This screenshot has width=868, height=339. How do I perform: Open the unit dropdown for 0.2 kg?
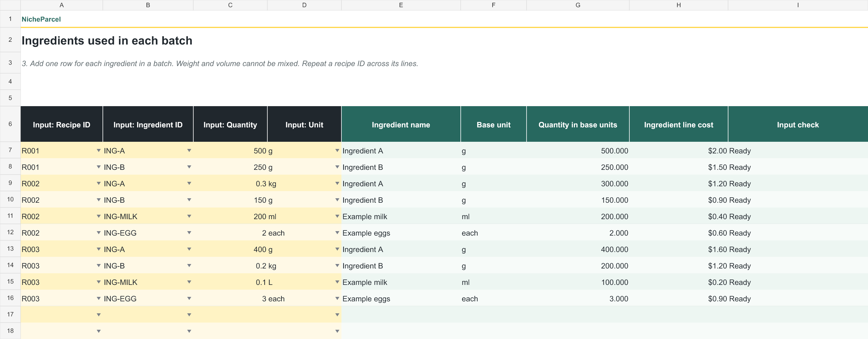(337, 266)
